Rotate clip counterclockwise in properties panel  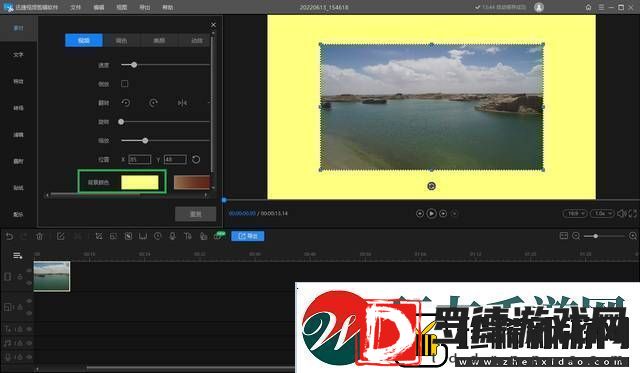click(x=126, y=103)
